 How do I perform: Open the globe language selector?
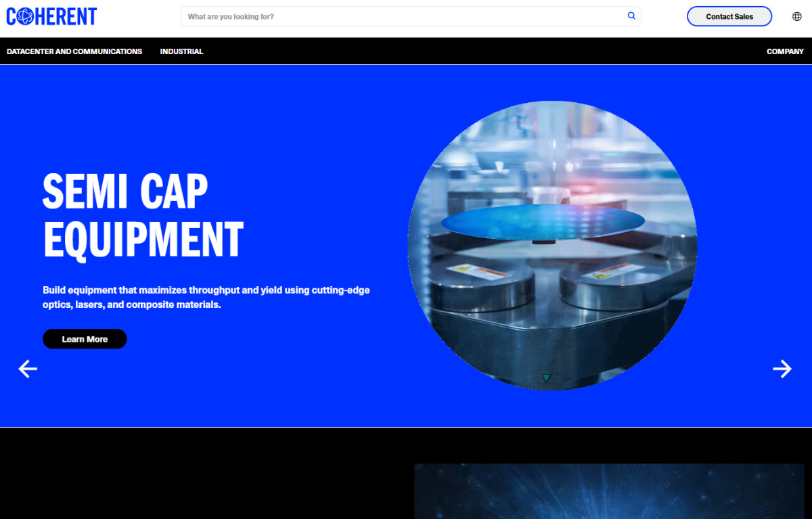pos(796,16)
